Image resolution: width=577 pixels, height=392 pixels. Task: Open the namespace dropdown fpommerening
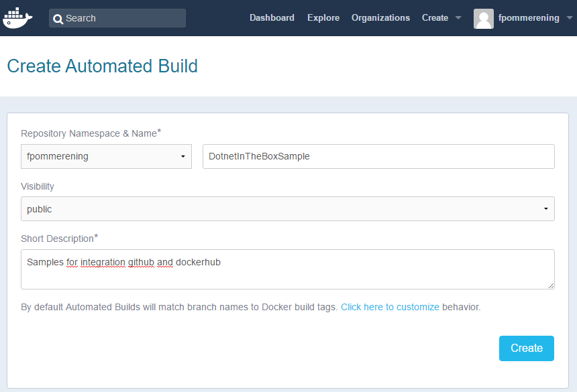107,157
